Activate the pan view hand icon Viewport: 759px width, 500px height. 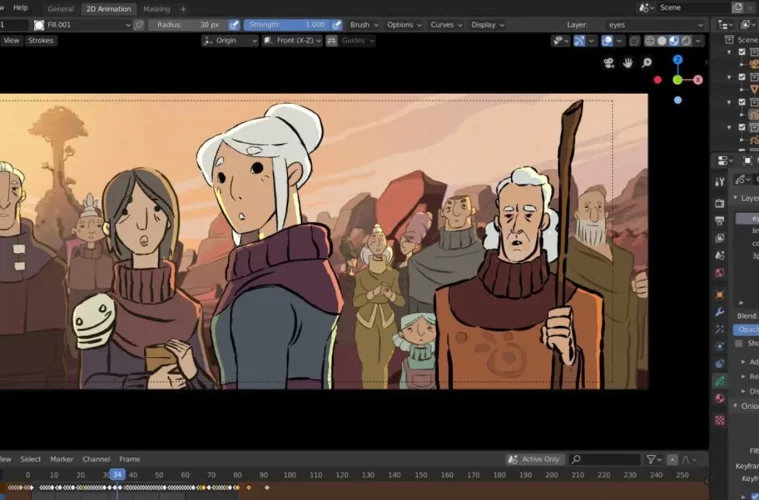tap(628, 62)
